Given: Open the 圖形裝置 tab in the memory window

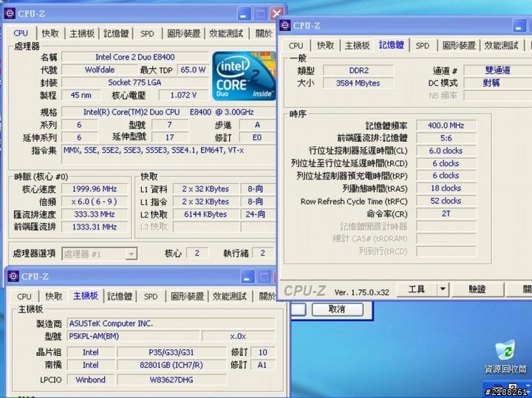Looking at the screenshot, I should click(459, 46).
